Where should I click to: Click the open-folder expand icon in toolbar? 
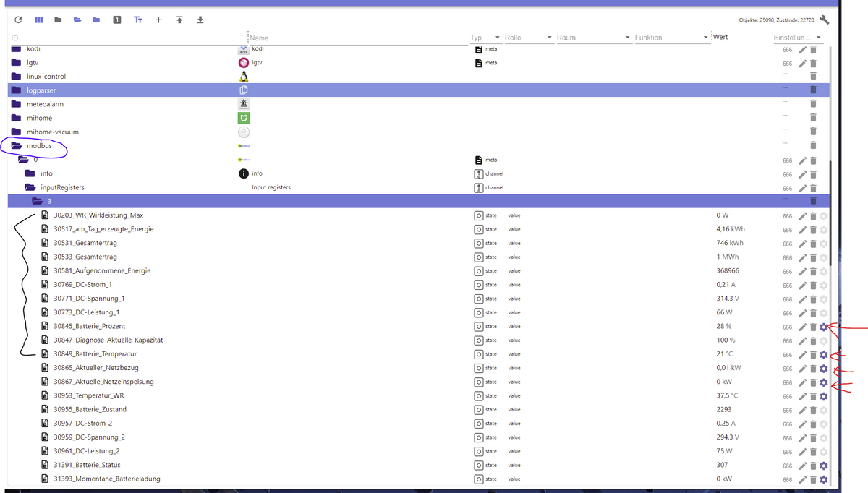[x=77, y=20]
